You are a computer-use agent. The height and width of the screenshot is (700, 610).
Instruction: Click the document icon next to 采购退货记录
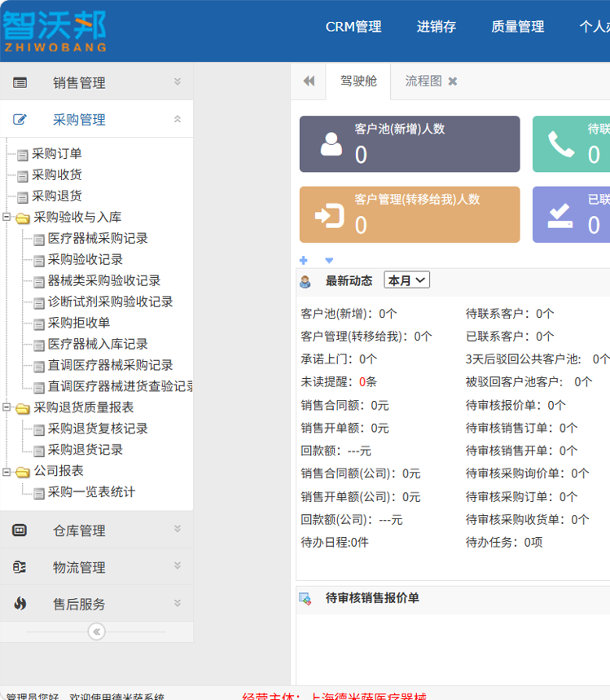coord(39,451)
